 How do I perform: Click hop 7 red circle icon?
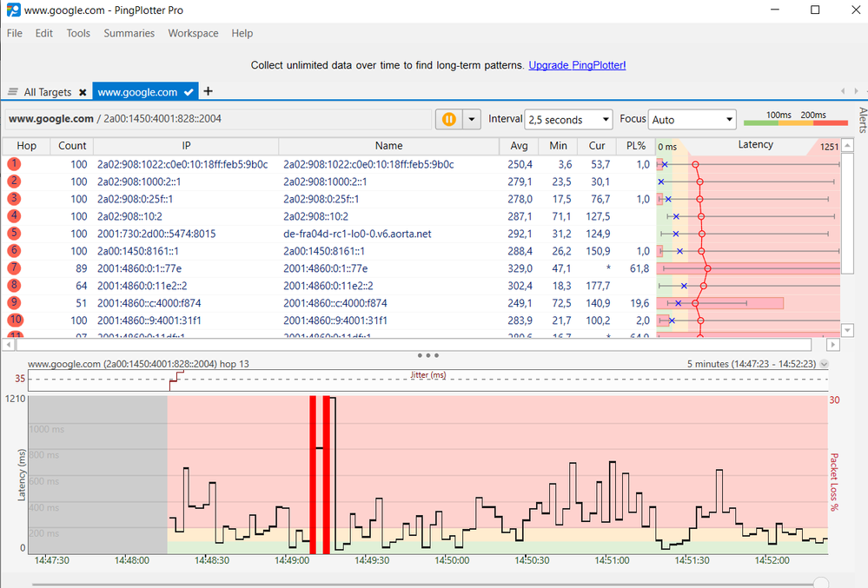click(x=15, y=268)
